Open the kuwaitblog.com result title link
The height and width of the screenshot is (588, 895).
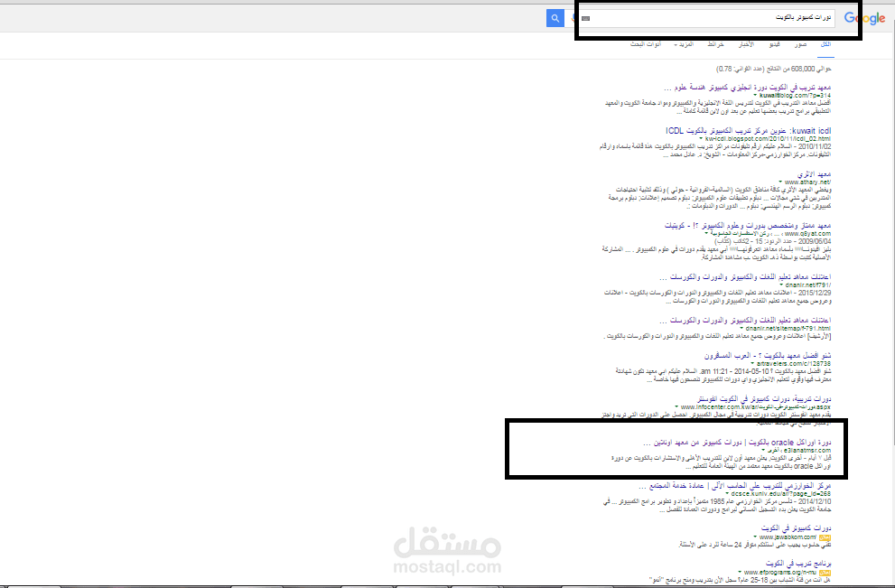[x=747, y=88]
